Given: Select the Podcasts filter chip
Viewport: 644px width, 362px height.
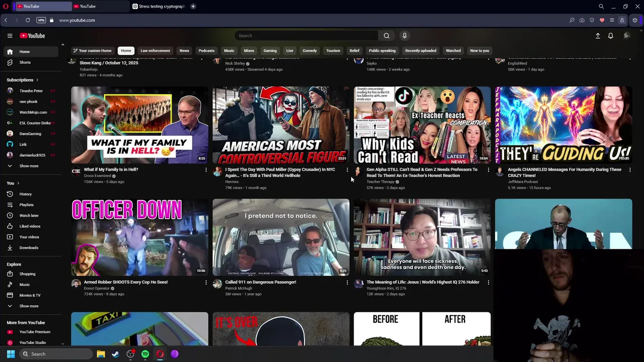Looking at the screenshot, I should click(206, 51).
